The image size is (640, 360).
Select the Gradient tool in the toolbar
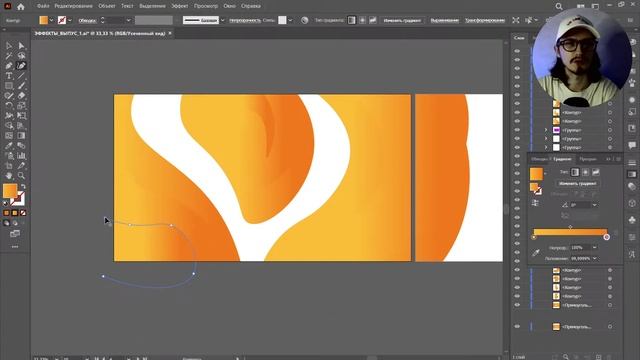21,136
